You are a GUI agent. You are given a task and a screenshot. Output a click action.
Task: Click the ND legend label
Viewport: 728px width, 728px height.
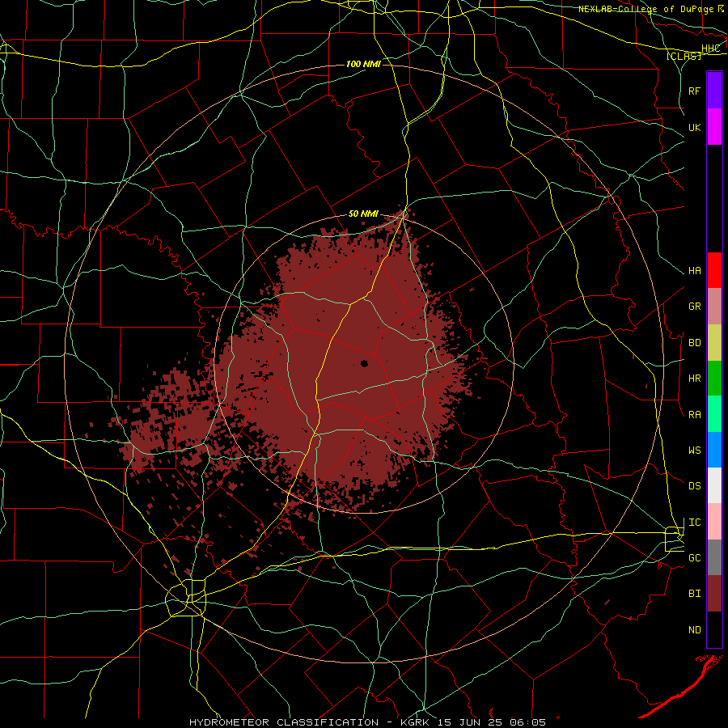[x=695, y=630]
